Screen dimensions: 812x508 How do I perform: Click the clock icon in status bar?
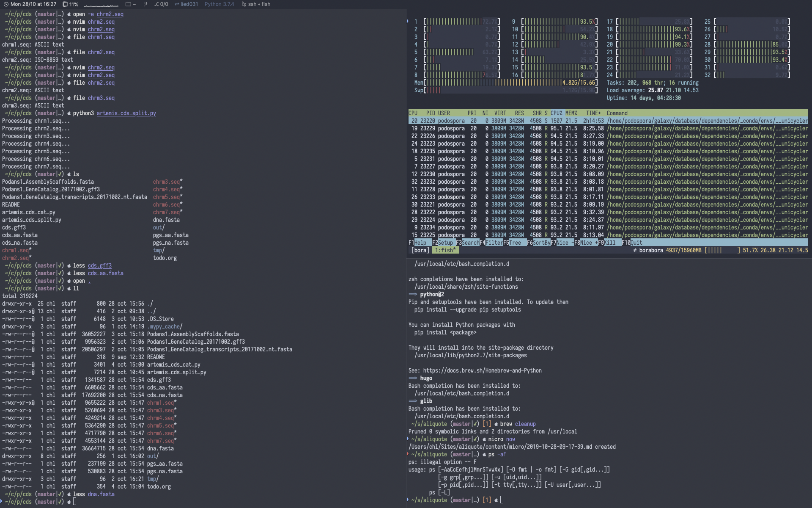(x=6, y=4)
